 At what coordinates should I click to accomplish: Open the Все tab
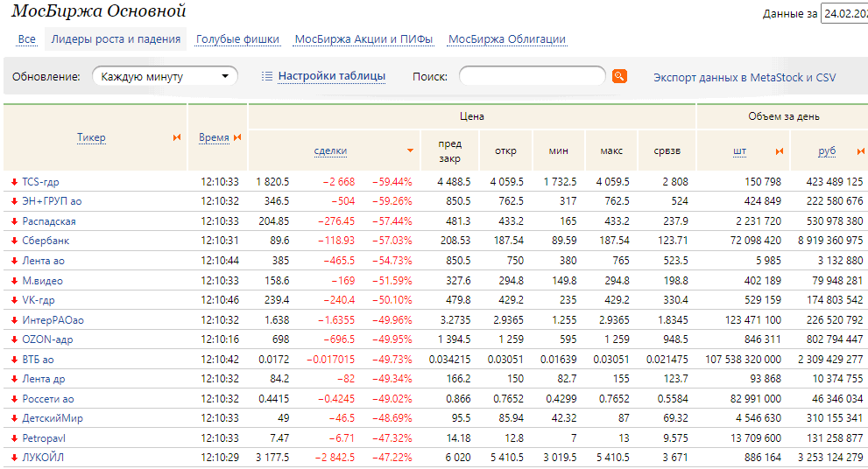tap(26, 39)
